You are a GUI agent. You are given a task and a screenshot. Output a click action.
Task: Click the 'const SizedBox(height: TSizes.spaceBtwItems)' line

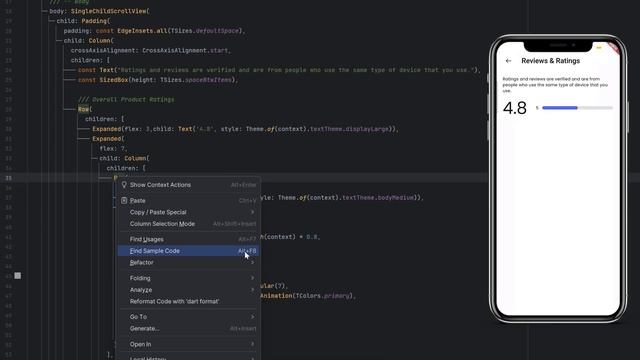(x=158, y=80)
